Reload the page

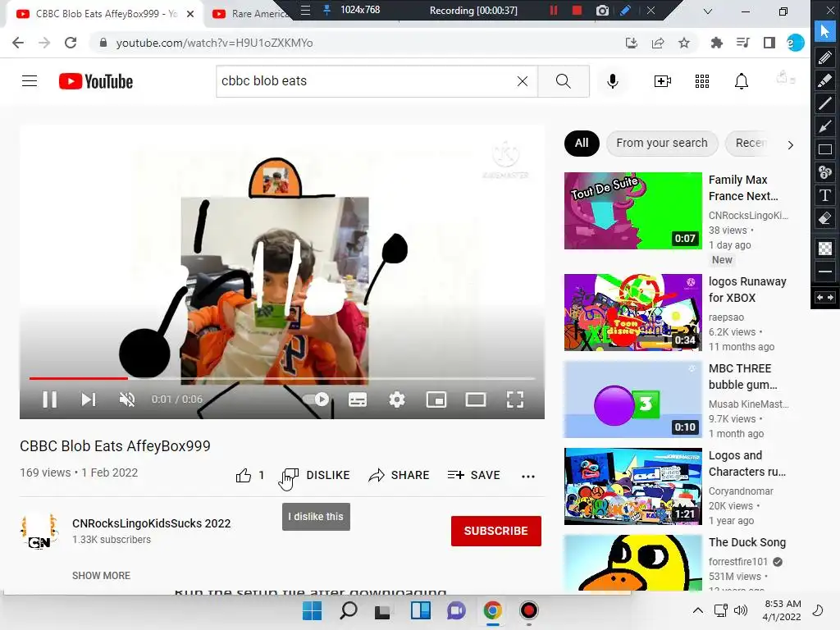(x=71, y=43)
